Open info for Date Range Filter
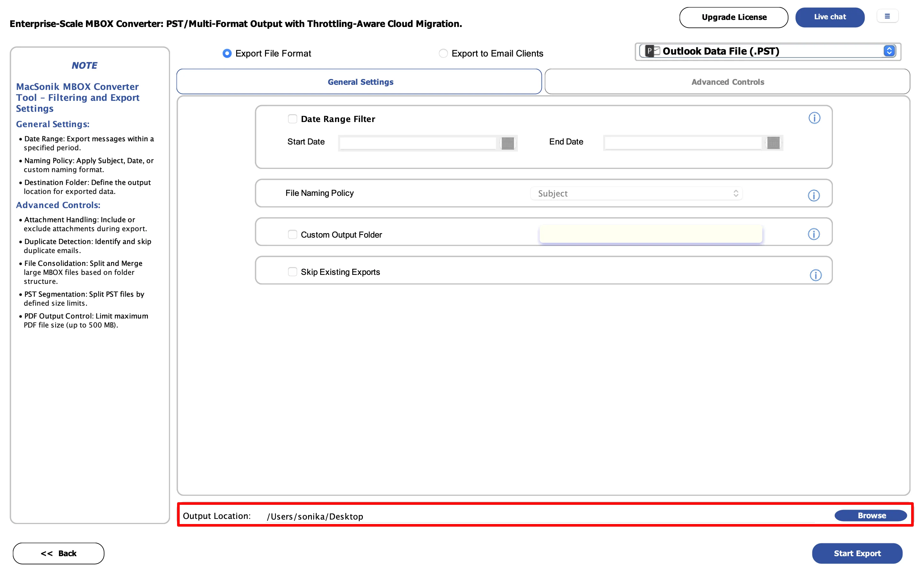 coord(814,118)
